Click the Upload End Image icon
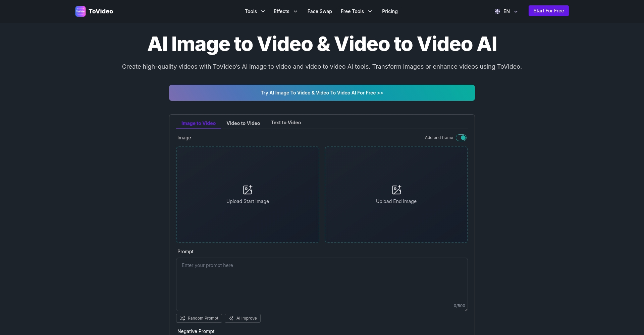This screenshot has width=644, height=335. tap(396, 190)
